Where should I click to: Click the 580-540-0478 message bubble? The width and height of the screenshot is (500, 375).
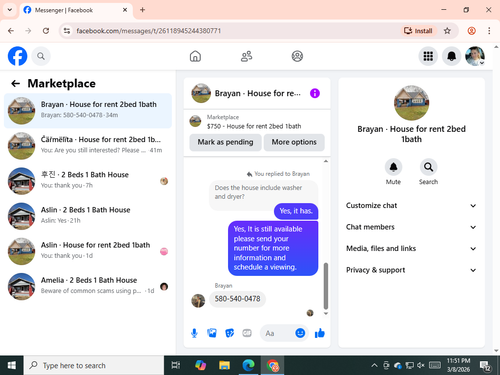point(237,299)
